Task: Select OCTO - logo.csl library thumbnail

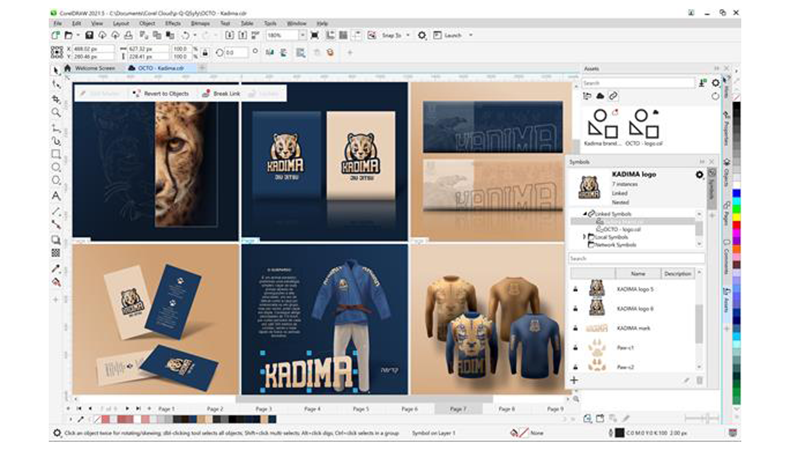Action: [644, 128]
